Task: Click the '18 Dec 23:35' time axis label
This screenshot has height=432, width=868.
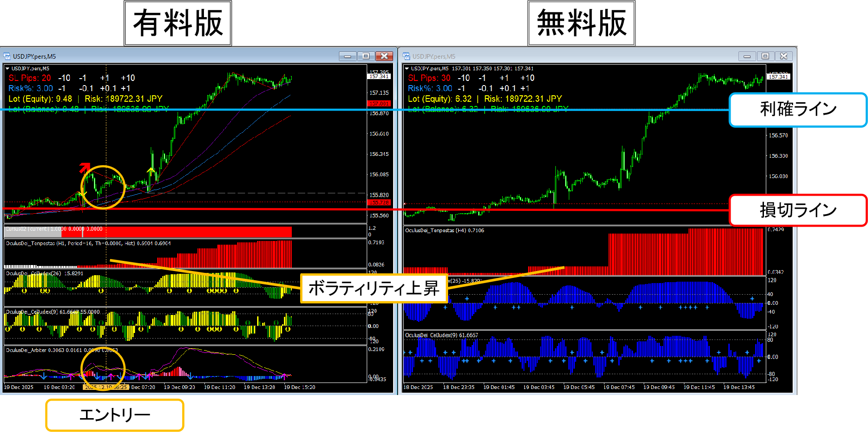Action: coord(459,387)
